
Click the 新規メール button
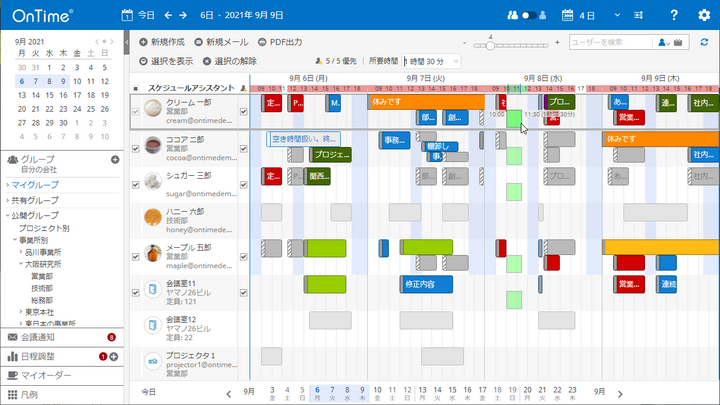point(221,42)
